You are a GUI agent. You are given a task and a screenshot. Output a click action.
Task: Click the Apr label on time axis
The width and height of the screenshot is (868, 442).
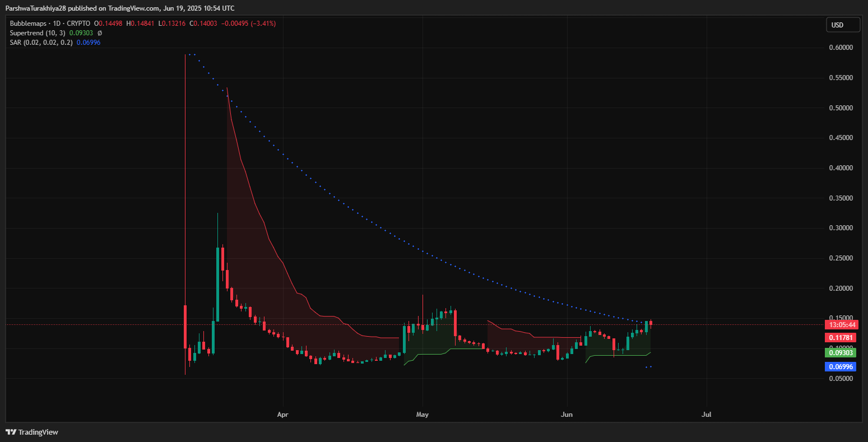[282, 415]
